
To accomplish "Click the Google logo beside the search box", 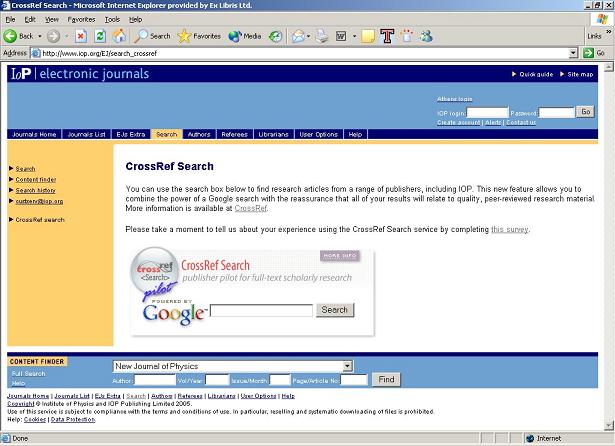I will [174, 313].
